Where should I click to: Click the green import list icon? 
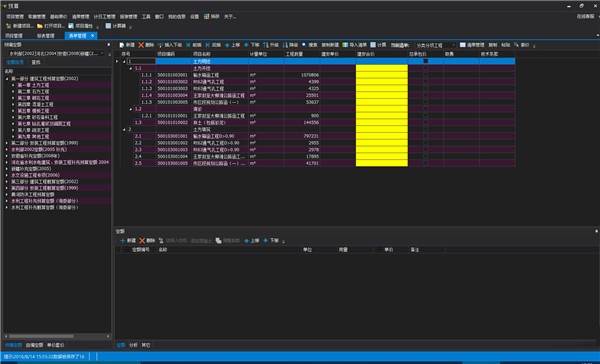pos(345,45)
